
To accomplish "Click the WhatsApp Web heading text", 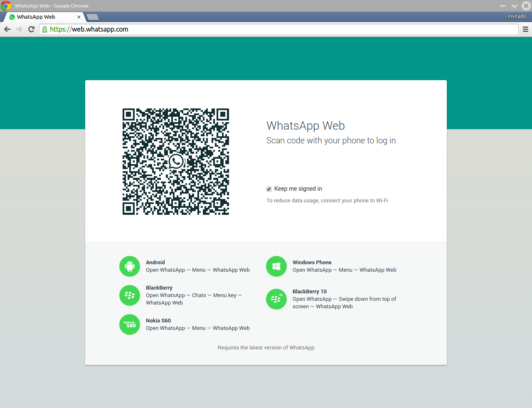I will point(305,125).
